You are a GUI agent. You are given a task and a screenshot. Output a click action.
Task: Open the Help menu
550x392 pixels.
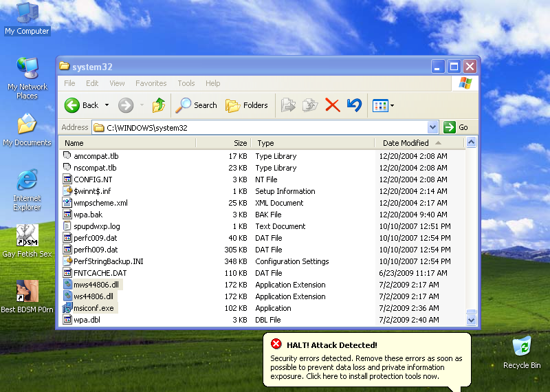click(212, 83)
